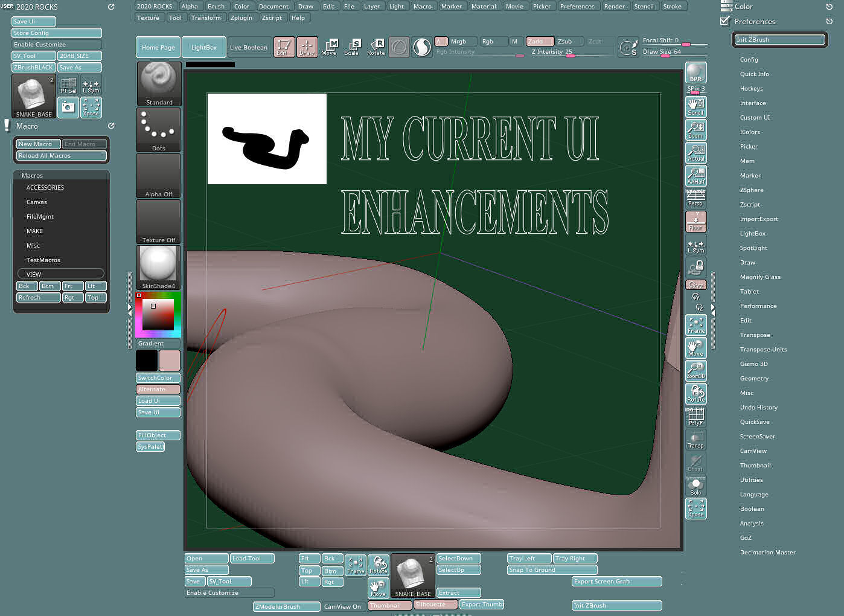Toggle the Floor grid button
Image resolution: width=844 pixels, height=616 pixels.
click(x=695, y=221)
